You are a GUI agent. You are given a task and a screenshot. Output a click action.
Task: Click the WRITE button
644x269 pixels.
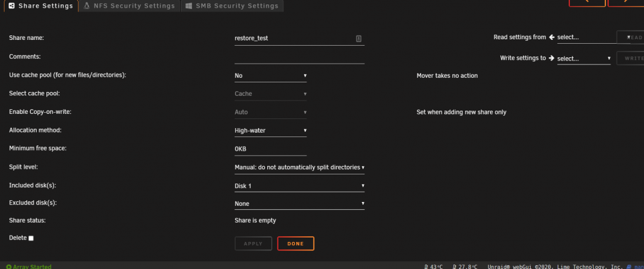630,59
